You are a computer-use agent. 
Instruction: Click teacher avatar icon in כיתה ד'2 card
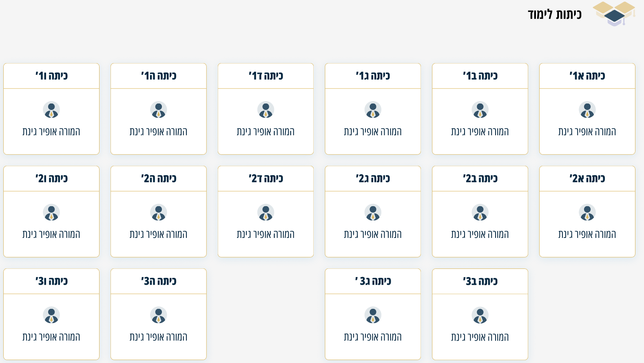tap(266, 213)
